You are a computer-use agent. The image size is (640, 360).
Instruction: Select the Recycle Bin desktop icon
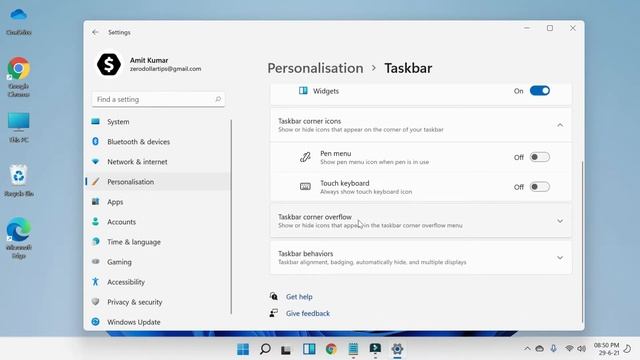point(19,181)
